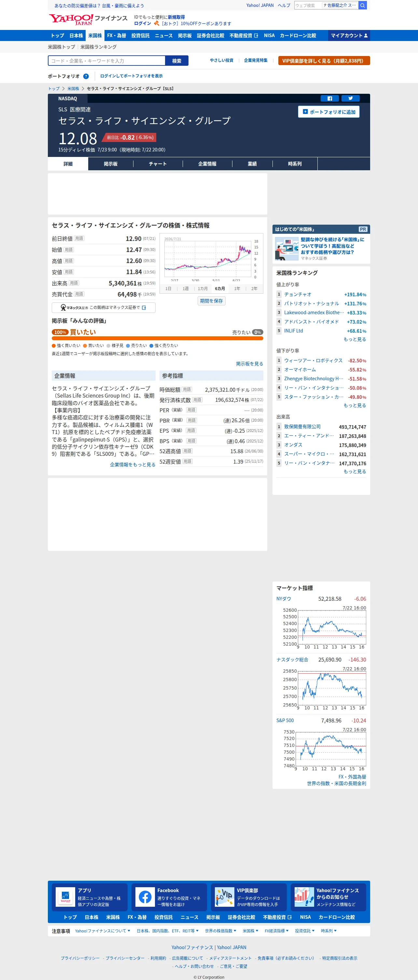The width and height of the screenshot is (418, 980).
Task: Open the Monex この銘柄はマネックス証券で link
Action: click(104, 307)
